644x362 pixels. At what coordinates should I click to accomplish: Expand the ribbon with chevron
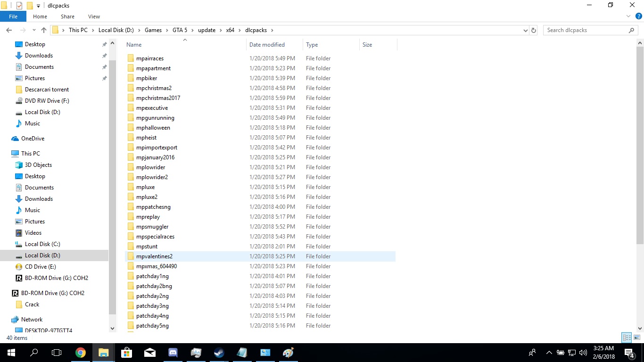coord(628,16)
